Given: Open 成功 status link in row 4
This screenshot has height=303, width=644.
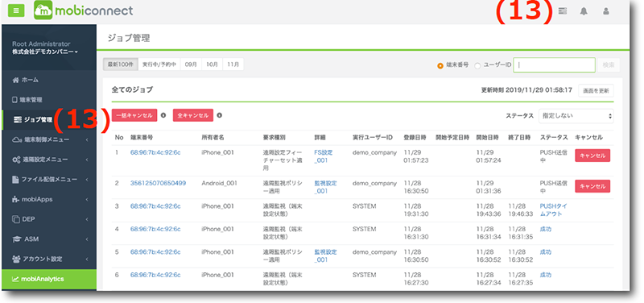Looking at the screenshot, I should pos(546,229).
